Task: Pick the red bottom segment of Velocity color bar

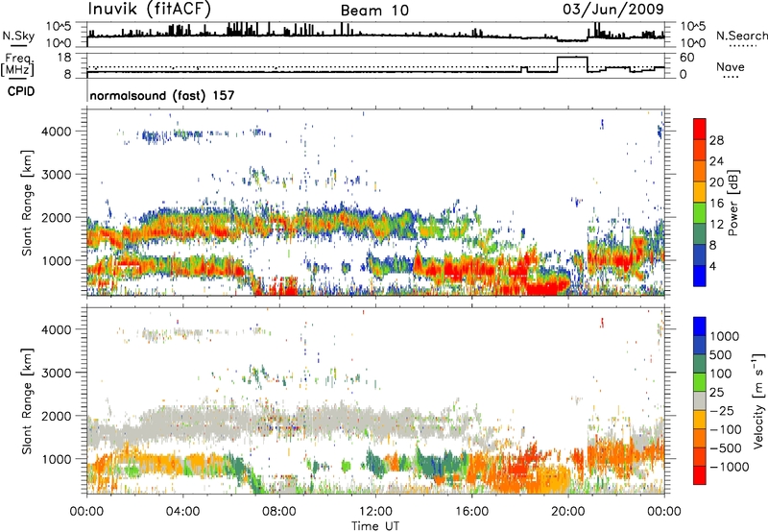Action: 700,475
